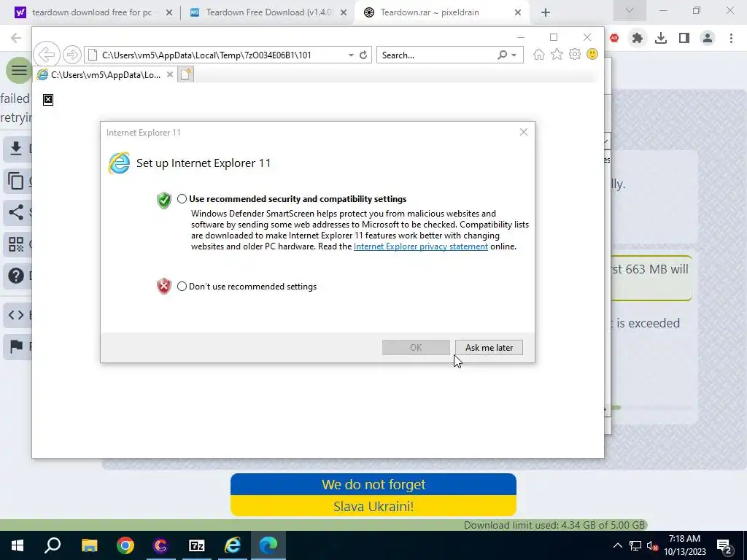Click the smiley feedback icon in IE

point(592,54)
